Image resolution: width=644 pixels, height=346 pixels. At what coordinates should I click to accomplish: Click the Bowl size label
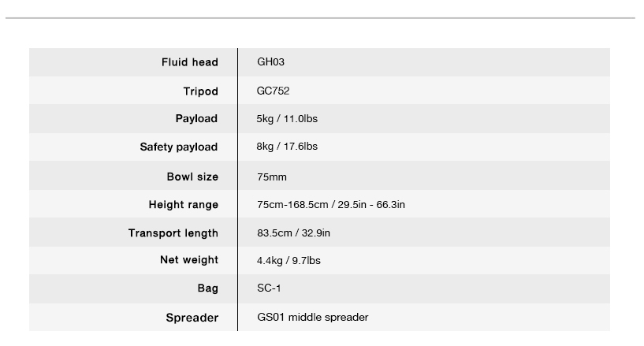pos(192,177)
